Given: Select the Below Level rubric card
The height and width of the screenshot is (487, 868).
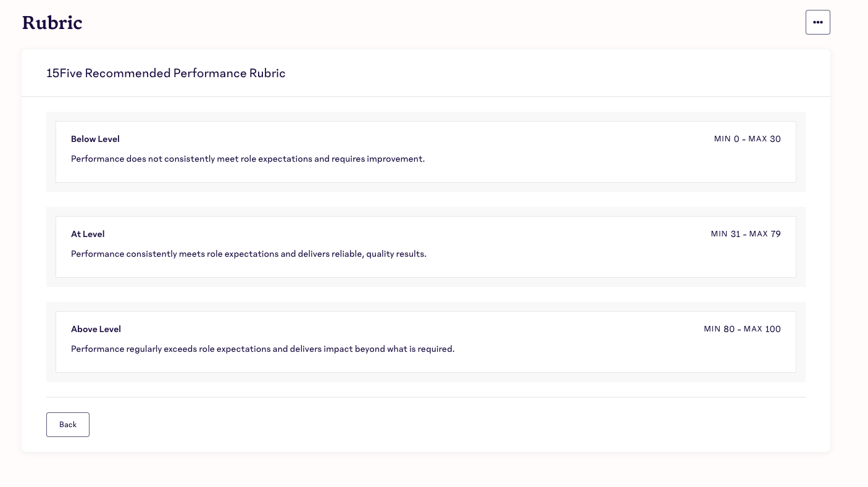Looking at the screenshot, I should pos(426,152).
